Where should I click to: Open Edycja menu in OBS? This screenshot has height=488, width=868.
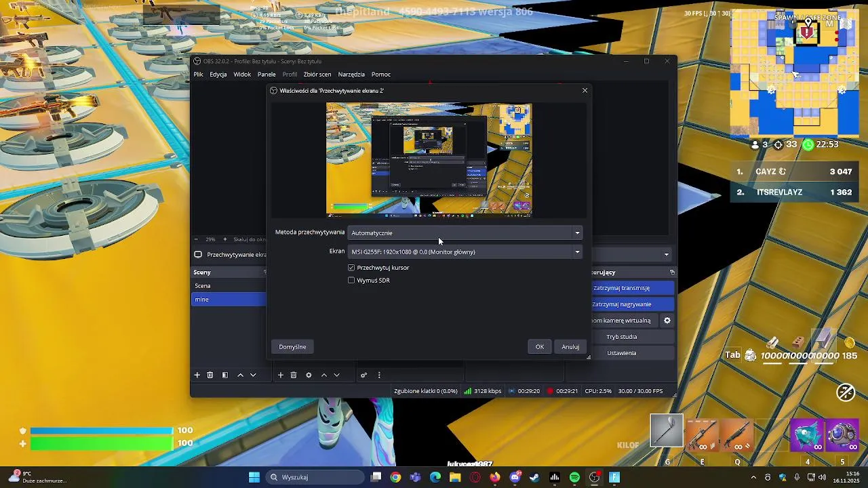(218, 75)
